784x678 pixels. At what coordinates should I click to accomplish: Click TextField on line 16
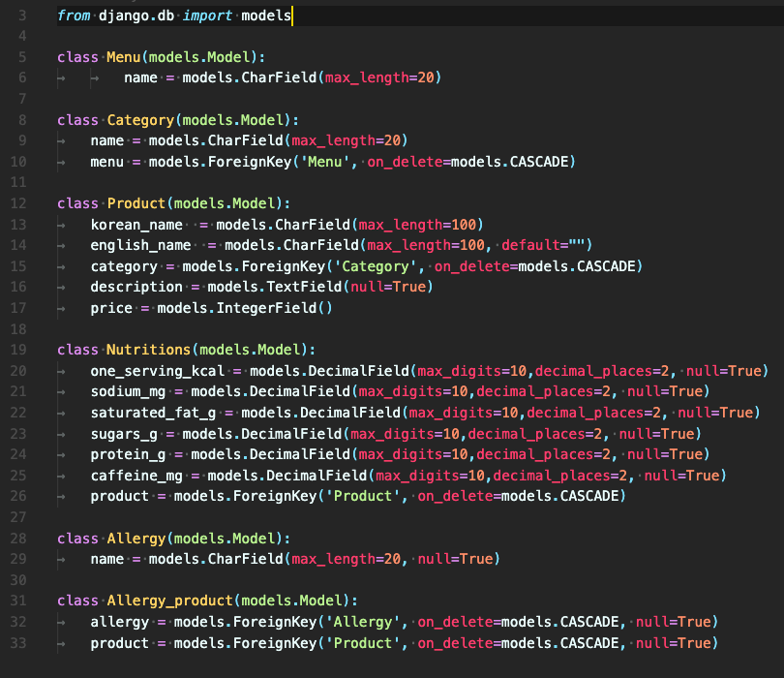(x=304, y=287)
